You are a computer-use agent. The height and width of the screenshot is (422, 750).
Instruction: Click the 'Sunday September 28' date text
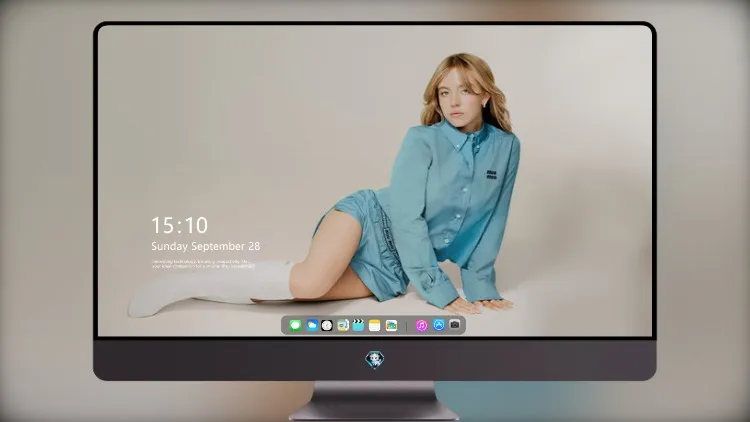coord(206,246)
